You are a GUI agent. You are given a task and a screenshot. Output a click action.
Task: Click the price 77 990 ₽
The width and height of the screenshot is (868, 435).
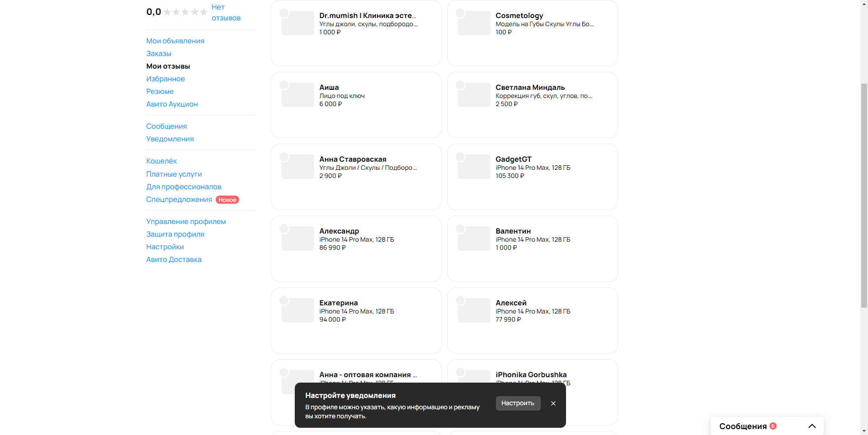[x=508, y=319]
